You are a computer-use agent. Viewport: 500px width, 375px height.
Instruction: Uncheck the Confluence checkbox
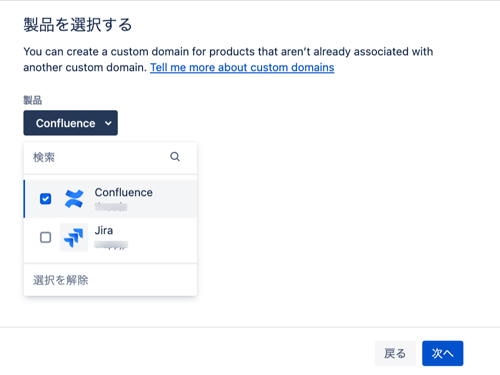coord(45,199)
